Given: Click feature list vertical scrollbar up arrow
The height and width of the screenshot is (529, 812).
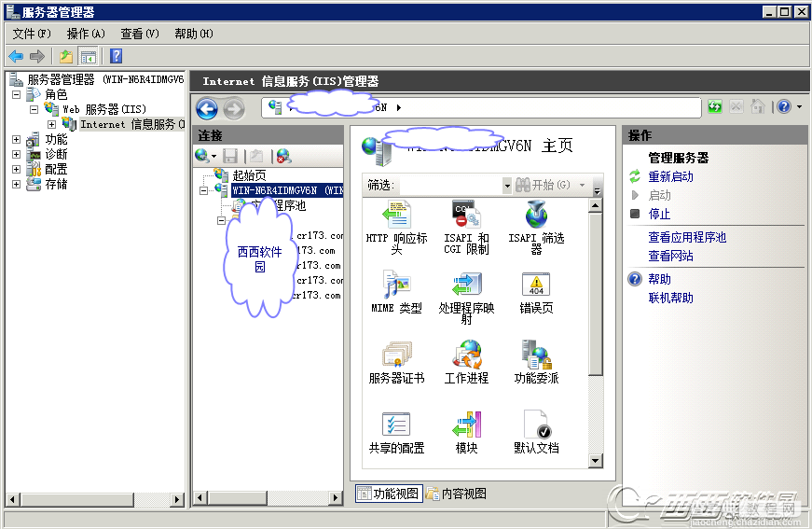Looking at the screenshot, I should point(596,205).
